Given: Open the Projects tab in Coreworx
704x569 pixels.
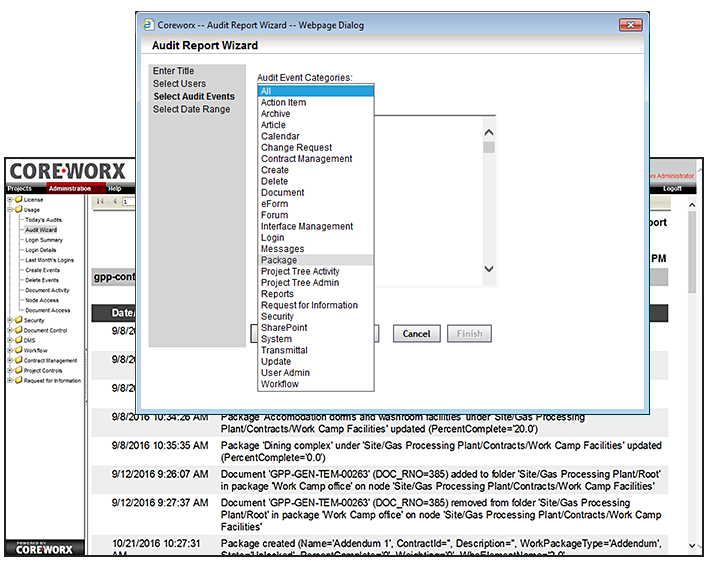Looking at the screenshot, I should [19, 189].
